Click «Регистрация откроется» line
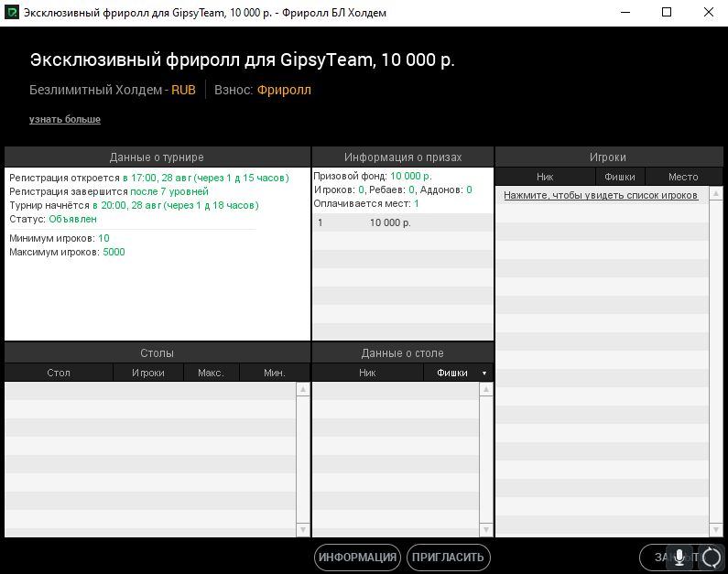 149,179
